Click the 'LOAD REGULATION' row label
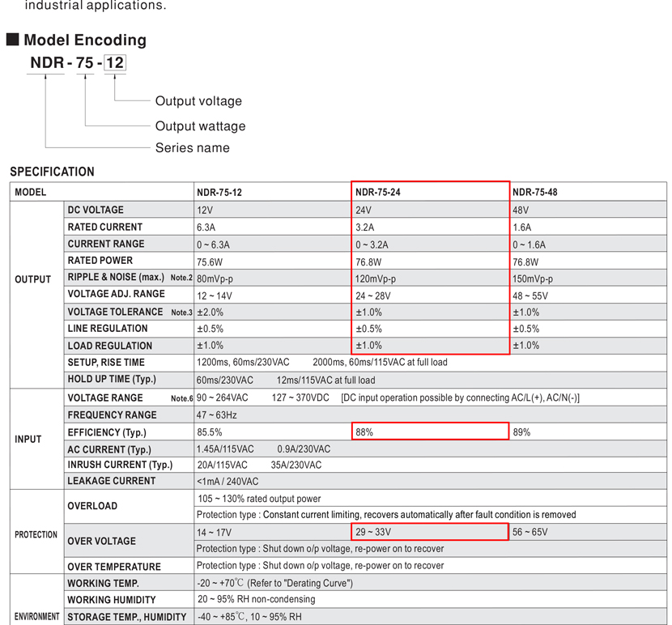This screenshot has height=625, width=672. click(110, 346)
